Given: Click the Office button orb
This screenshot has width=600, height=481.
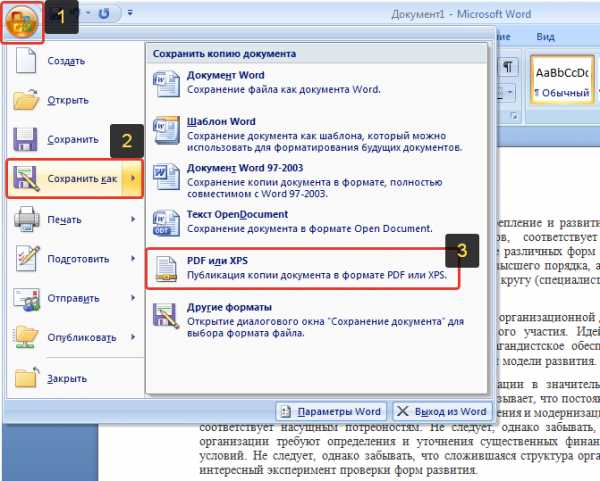Looking at the screenshot, I should (x=22, y=21).
